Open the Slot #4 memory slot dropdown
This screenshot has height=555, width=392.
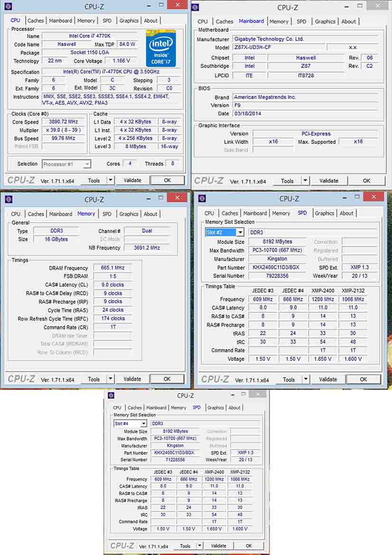coord(144,423)
